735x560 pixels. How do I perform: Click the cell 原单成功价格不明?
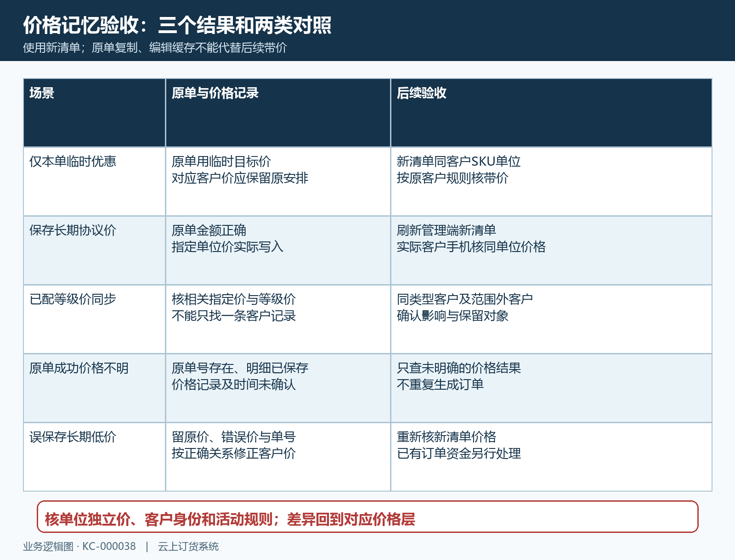[94, 388]
